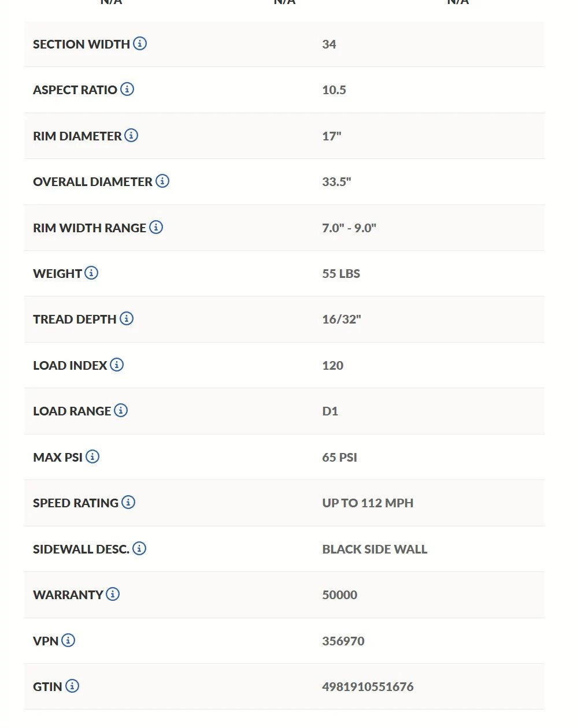The width and height of the screenshot is (578, 728).
Task: Show the Load Range info icon
Action: pos(121,410)
